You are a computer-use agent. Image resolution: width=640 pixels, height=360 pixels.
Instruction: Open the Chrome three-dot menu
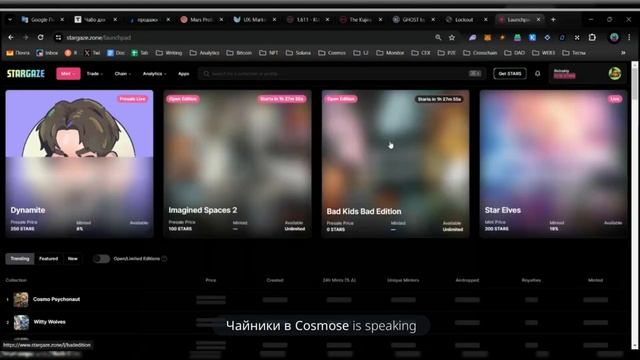tap(629, 37)
